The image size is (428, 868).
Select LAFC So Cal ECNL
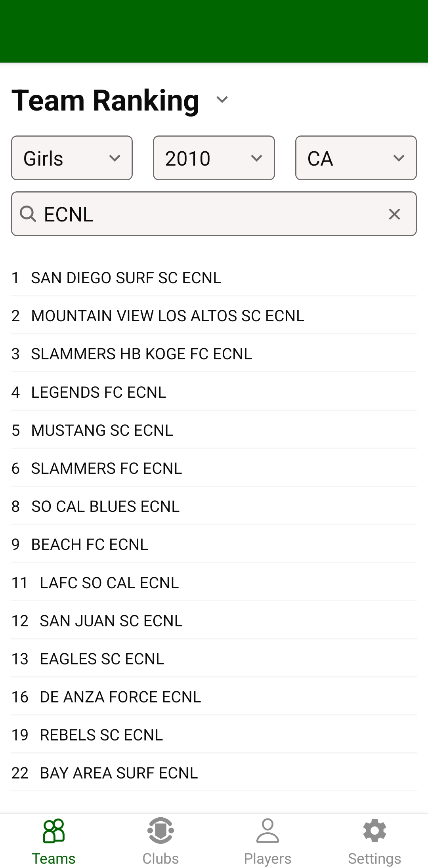pyautogui.click(x=109, y=583)
